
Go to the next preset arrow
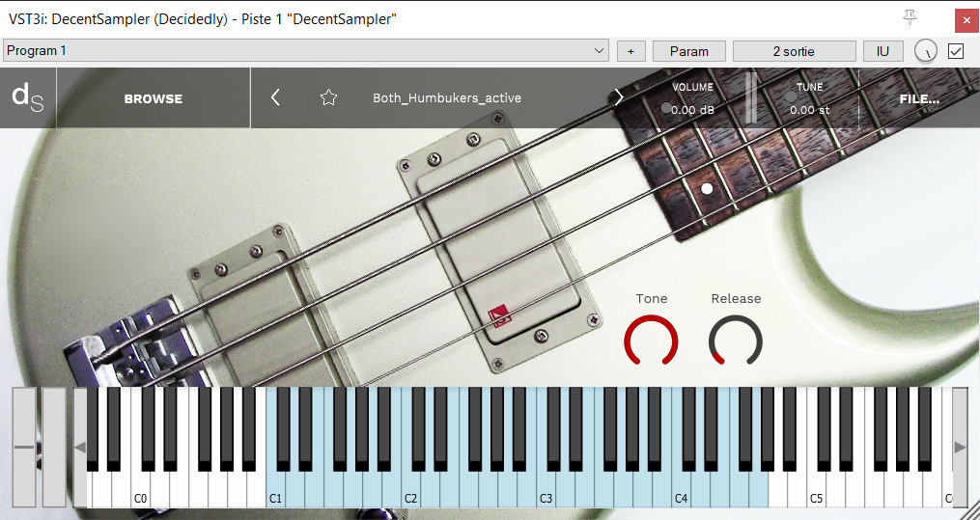coord(619,97)
